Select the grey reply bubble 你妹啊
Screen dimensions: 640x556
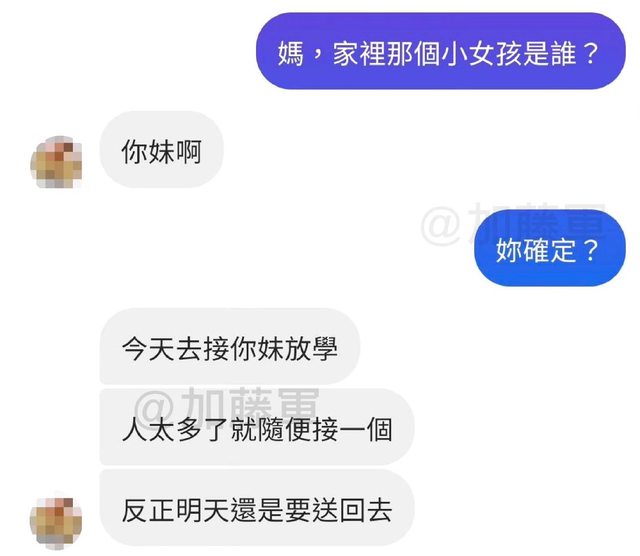click(162, 149)
